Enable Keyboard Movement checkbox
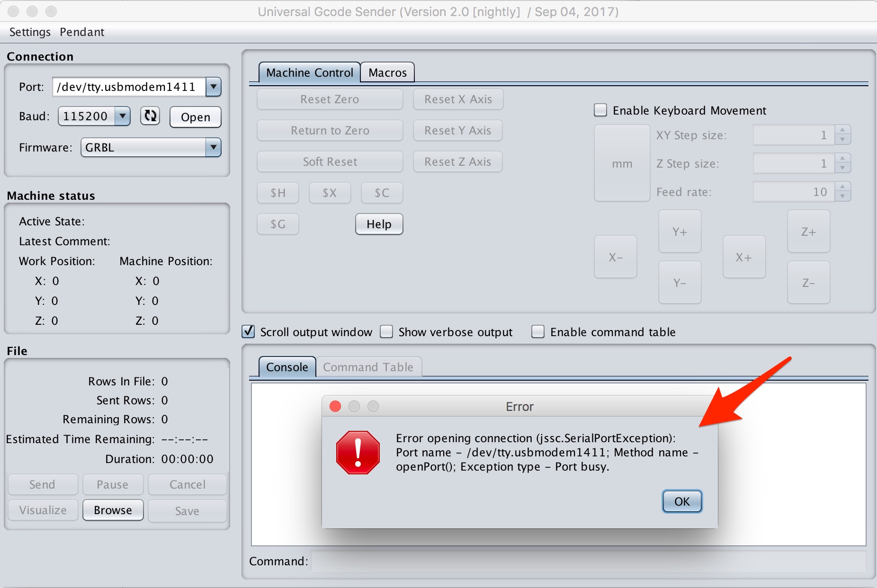The image size is (877, 588). [x=600, y=110]
